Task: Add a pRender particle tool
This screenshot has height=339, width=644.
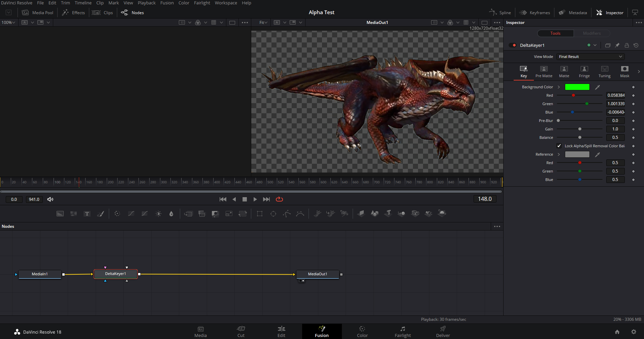Action: pyautogui.click(x=344, y=213)
